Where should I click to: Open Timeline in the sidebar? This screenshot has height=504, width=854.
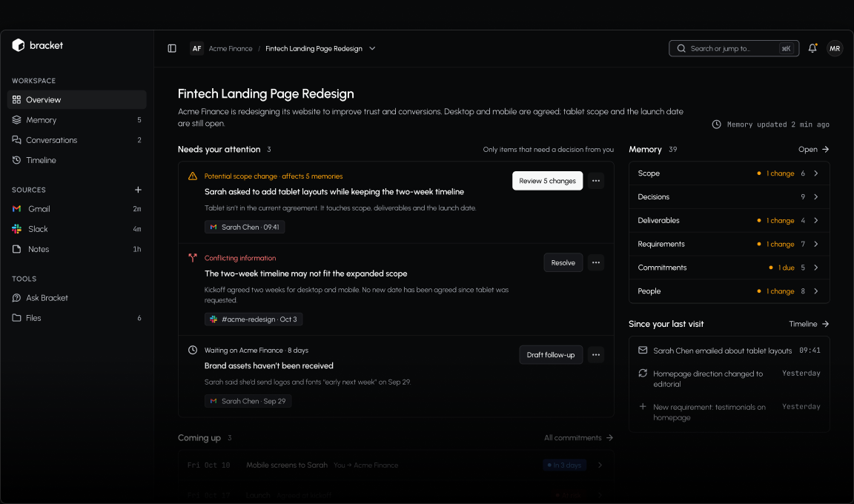tap(77, 160)
